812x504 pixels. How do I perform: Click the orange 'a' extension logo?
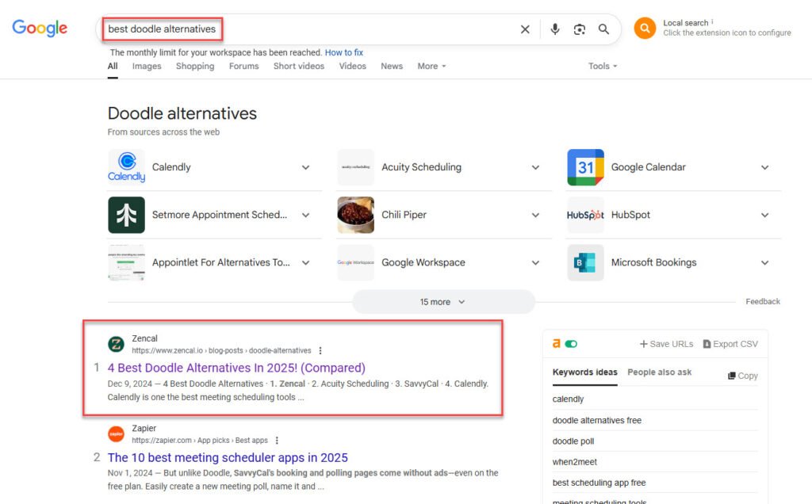click(556, 344)
